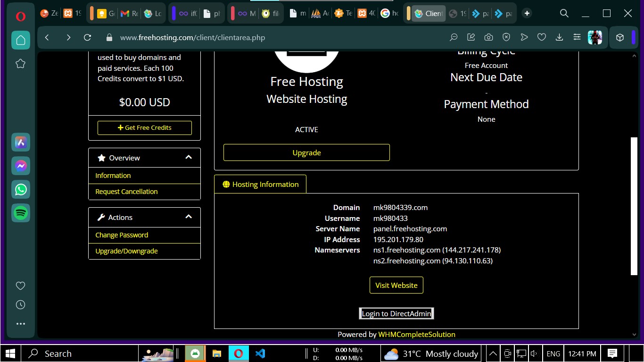Collapse the Overview panel chevron

pyautogui.click(x=189, y=158)
